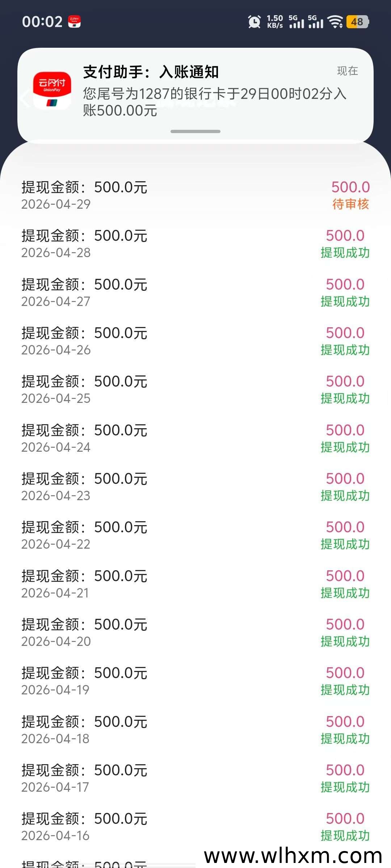This screenshot has height=868, width=391.
Task: Tap the UnionPay app icon in notification
Action: pyautogui.click(x=52, y=90)
